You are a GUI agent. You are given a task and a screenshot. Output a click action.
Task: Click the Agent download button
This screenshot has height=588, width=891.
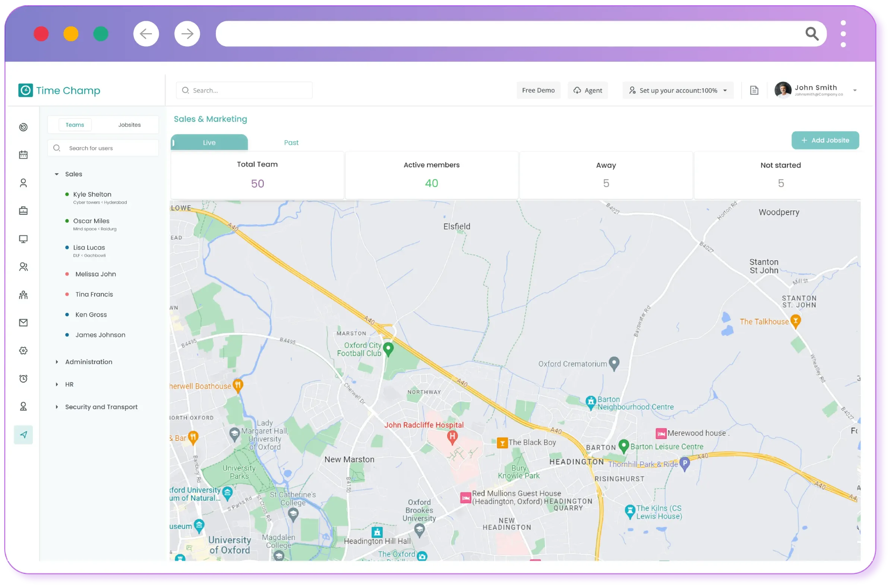tap(588, 90)
